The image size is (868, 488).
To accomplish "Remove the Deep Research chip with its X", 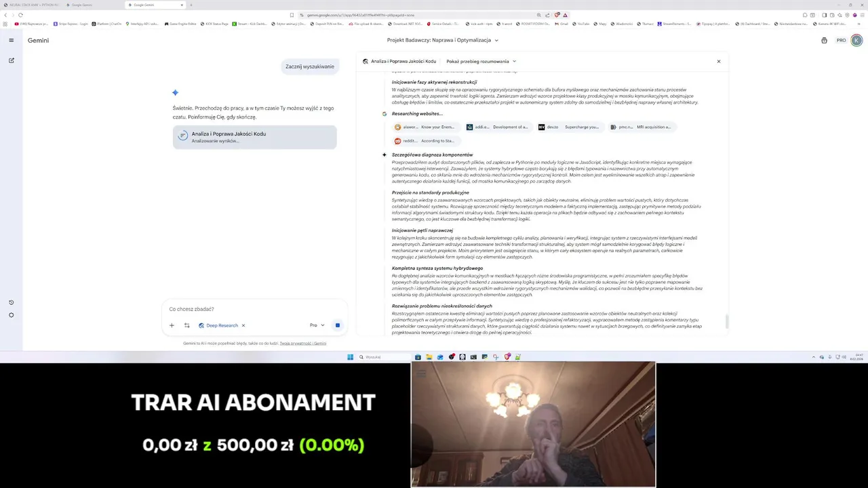I will (x=243, y=325).
